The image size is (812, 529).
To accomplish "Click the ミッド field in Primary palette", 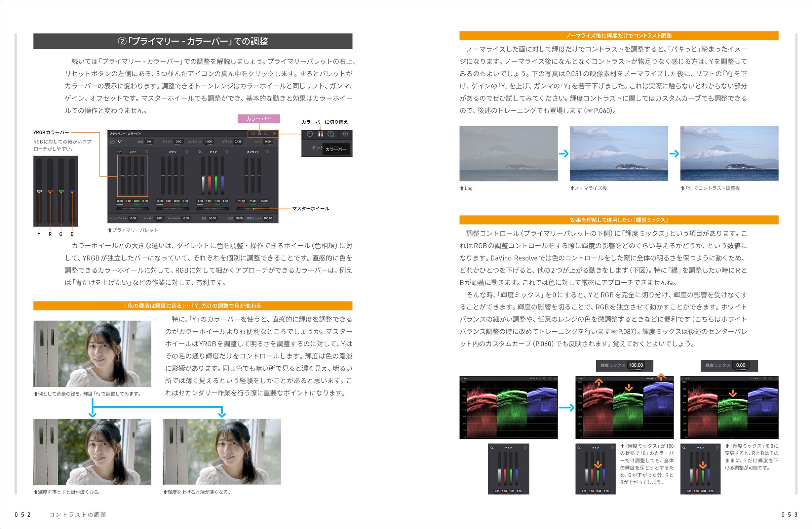I will 268,142.
